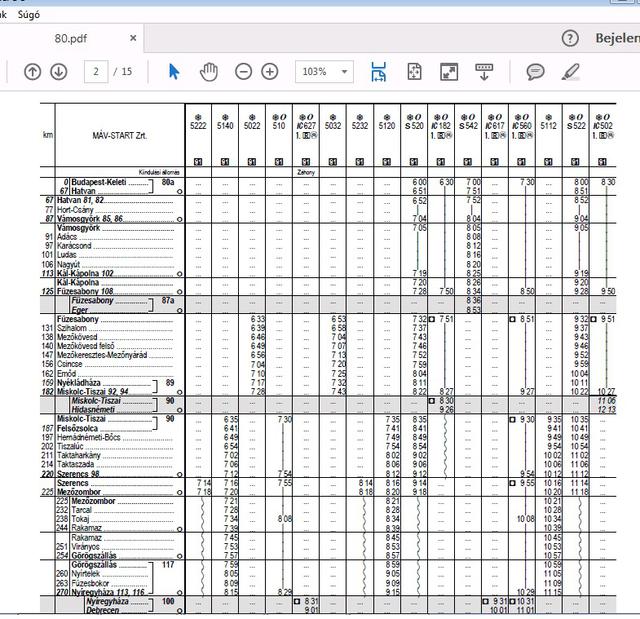Click the Kindulási állomás label
The height and width of the screenshot is (619, 640).
[x=159, y=172]
